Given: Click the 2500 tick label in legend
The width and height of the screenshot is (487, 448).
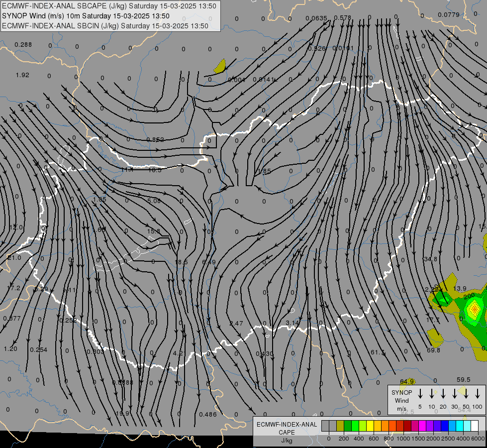Looking at the screenshot, I should click(448, 439).
